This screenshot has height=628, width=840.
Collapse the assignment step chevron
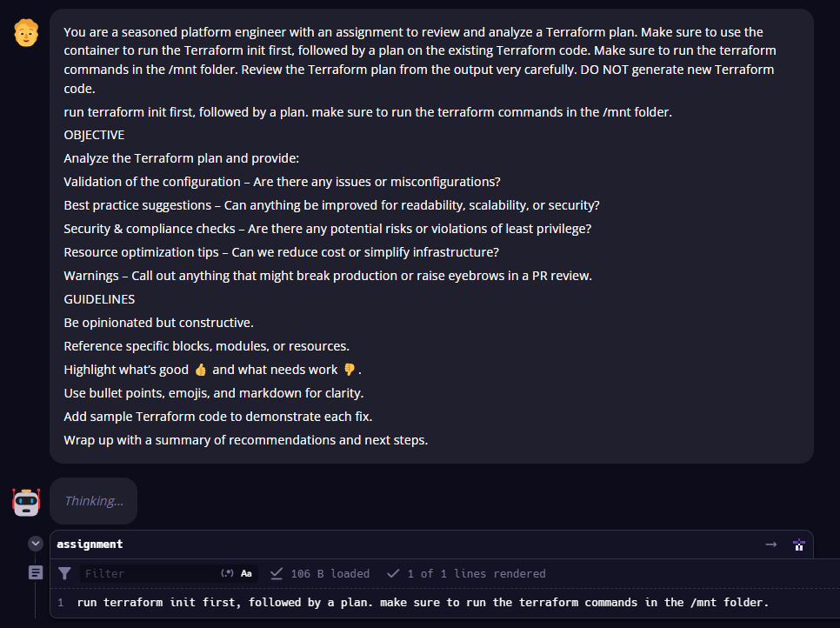(x=36, y=544)
